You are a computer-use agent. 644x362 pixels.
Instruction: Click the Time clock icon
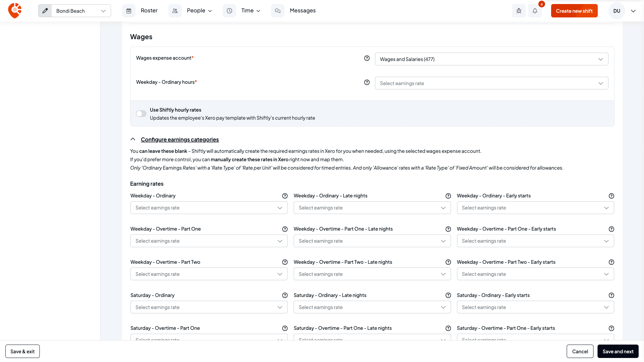(229, 11)
